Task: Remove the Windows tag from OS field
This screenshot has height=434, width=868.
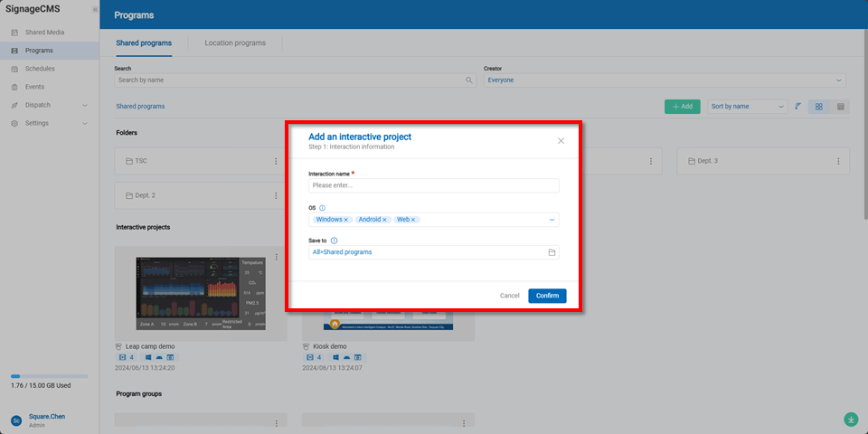Action: pyautogui.click(x=346, y=220)
